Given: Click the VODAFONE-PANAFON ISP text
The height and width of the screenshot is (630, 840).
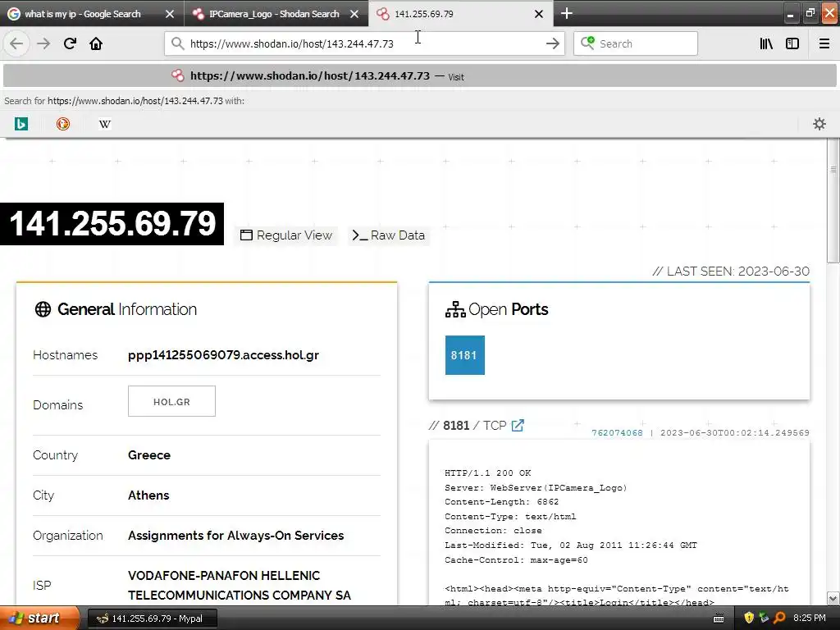Looking at the screenshot, I should pos(240,585).
